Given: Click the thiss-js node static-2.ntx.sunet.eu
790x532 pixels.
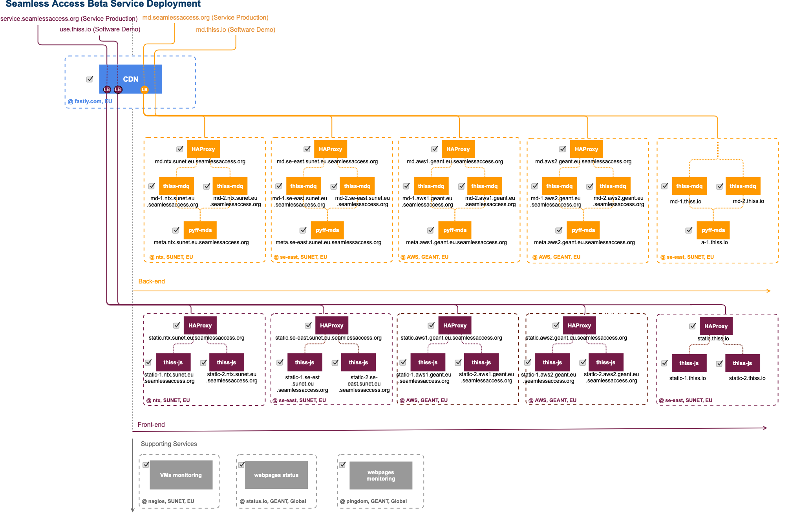Looking at the screenshot, I should [227, 362].
